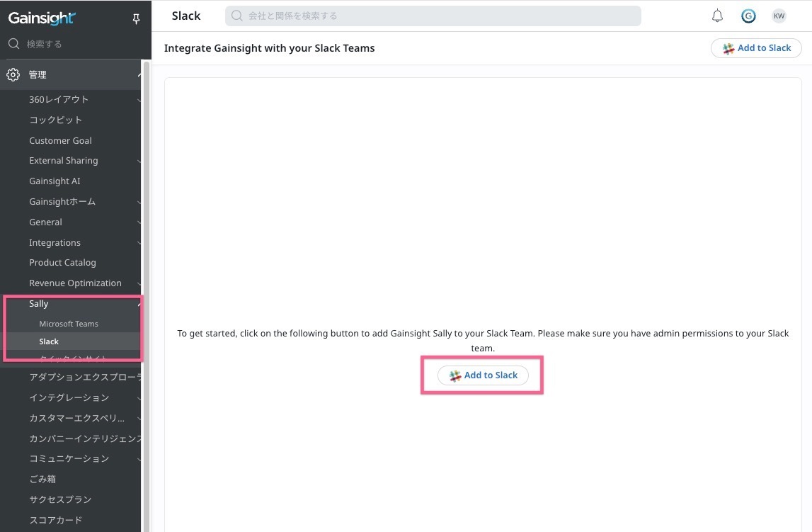The height and width of the screenshot is (532, 812).
Task: Expand the 360レイアウト menu
Action: click(x=139, y=99)
